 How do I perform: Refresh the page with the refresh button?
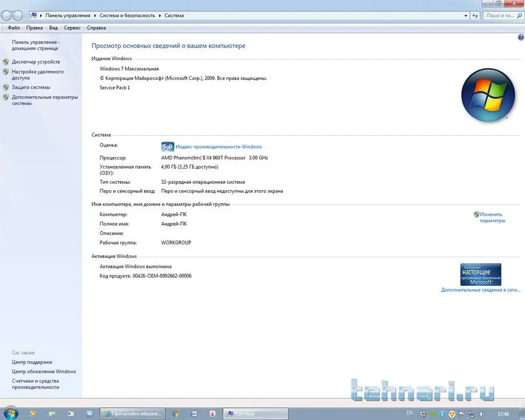[475, 15]
